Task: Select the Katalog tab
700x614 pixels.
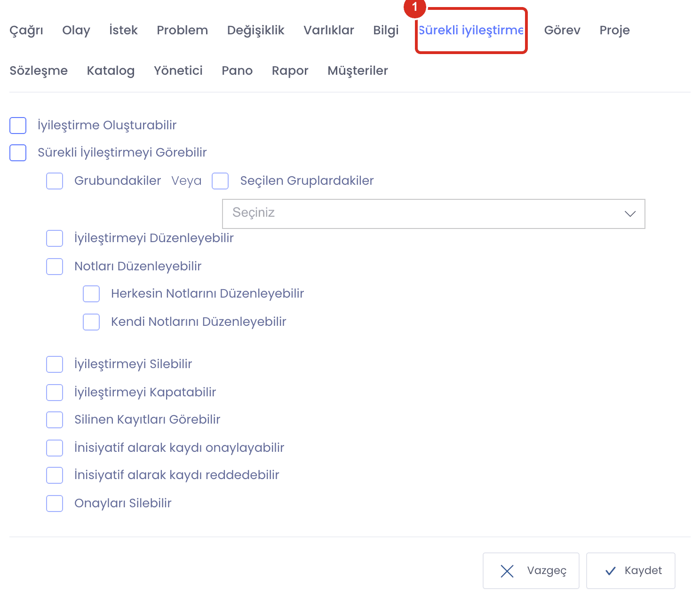Action: coord(111,71)
